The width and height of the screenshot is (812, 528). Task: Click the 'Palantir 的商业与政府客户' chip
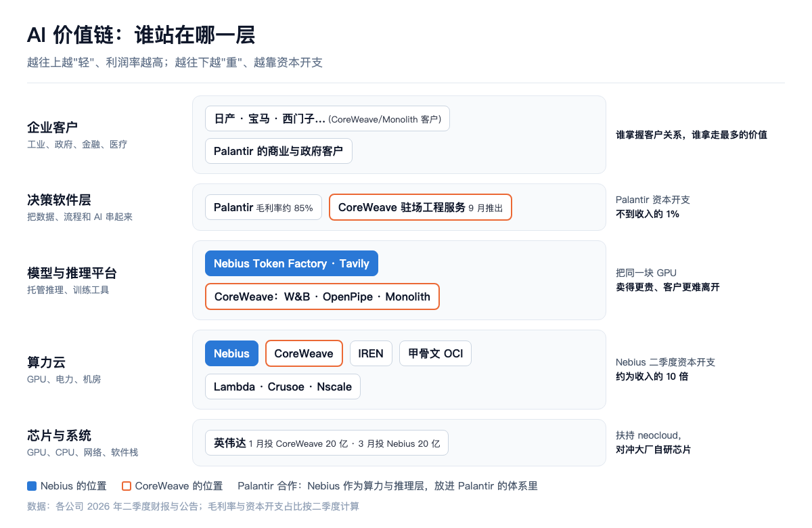pyautogui.click(x=279, y=151)
